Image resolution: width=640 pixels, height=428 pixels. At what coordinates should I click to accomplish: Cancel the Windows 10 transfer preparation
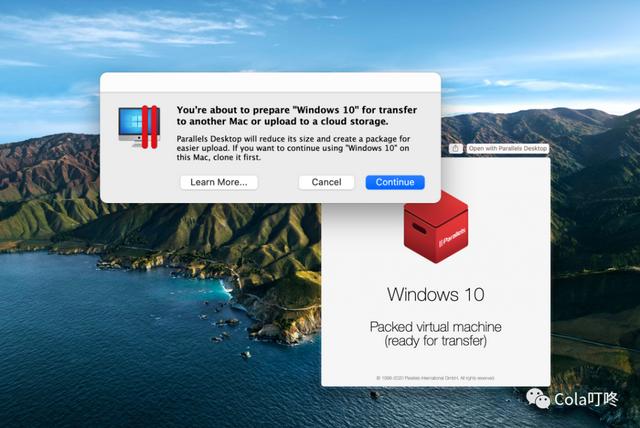pyautogui.click(x=326, y=182)
